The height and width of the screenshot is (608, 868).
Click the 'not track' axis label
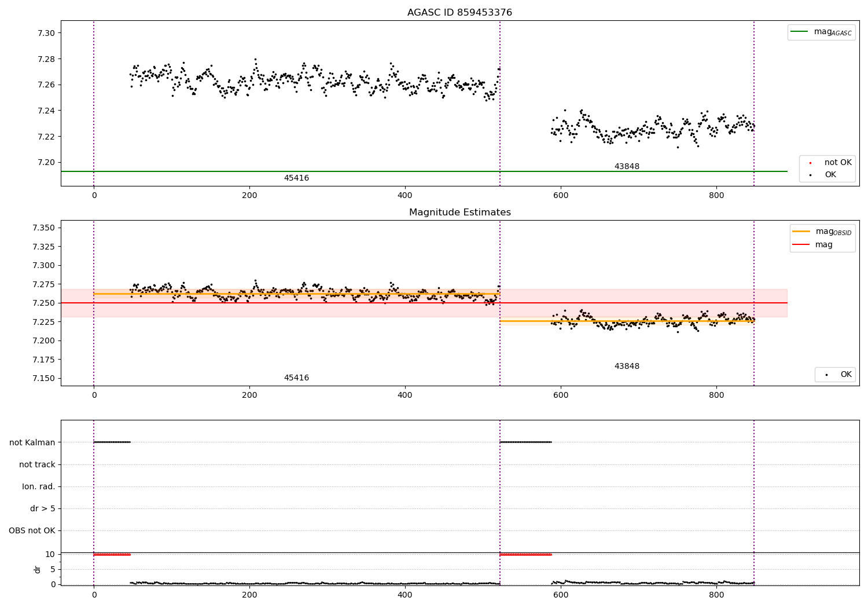[x=37, y=465]
